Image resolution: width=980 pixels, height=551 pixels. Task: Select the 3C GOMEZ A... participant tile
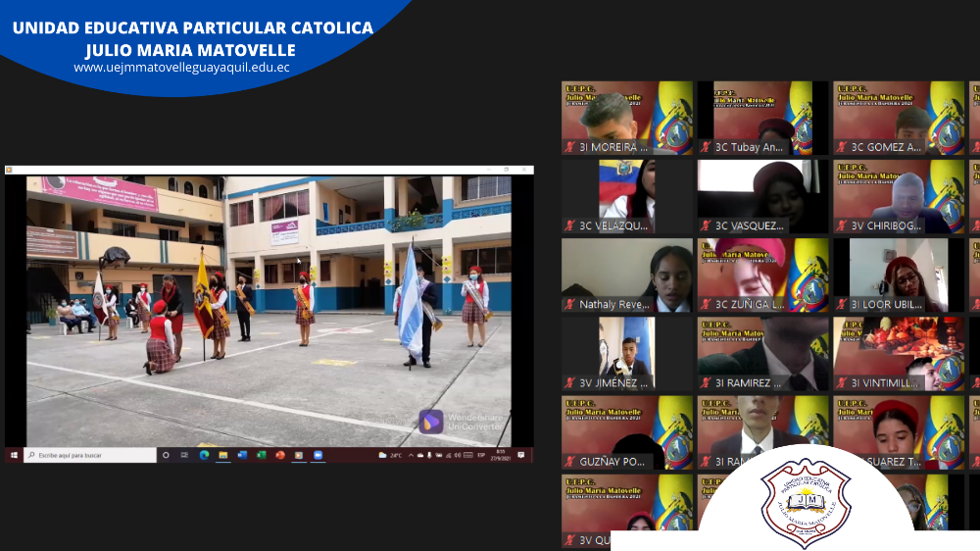899,118
